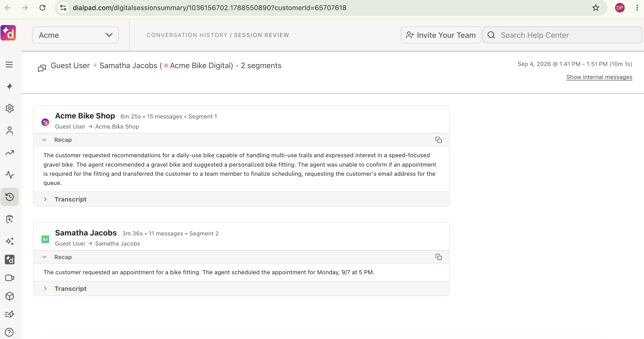This screenshot has width=644, height=339.
Task: Expand the Transcript under Acme Bike Shop
Action: (45, 199)
